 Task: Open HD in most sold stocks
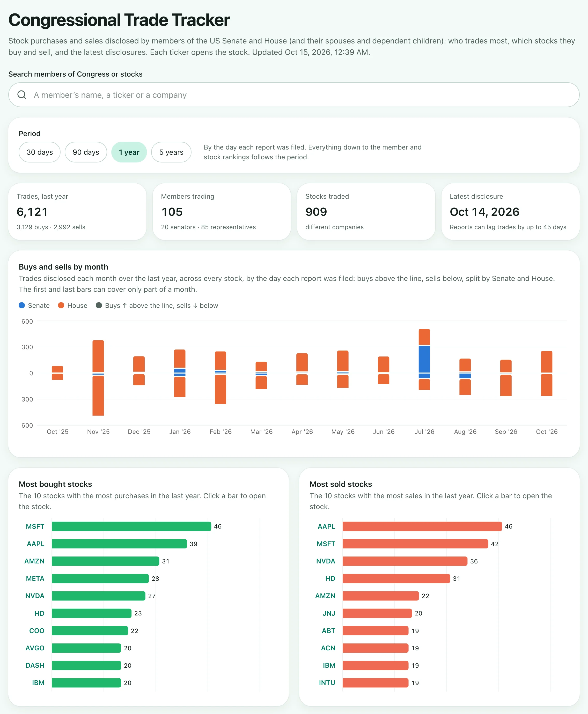[330, 578]
